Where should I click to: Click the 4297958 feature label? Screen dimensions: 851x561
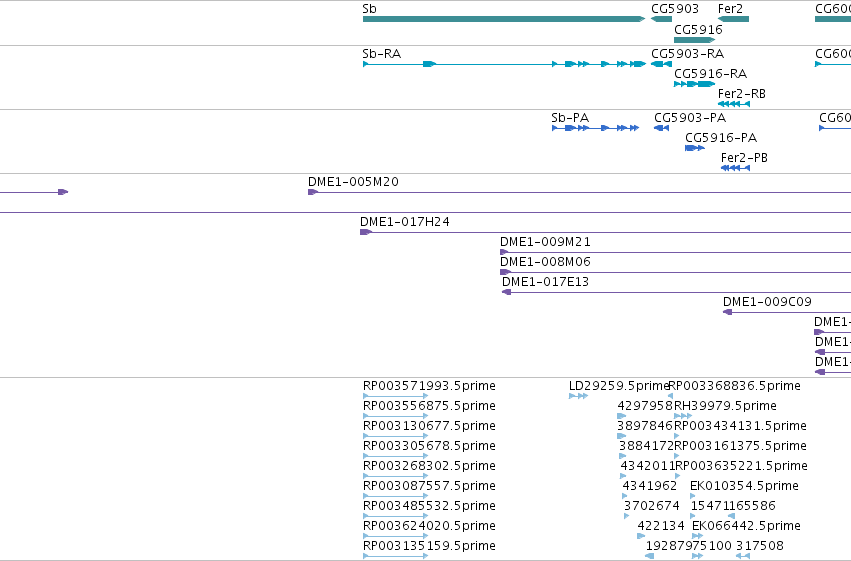(x=645, y=406)
